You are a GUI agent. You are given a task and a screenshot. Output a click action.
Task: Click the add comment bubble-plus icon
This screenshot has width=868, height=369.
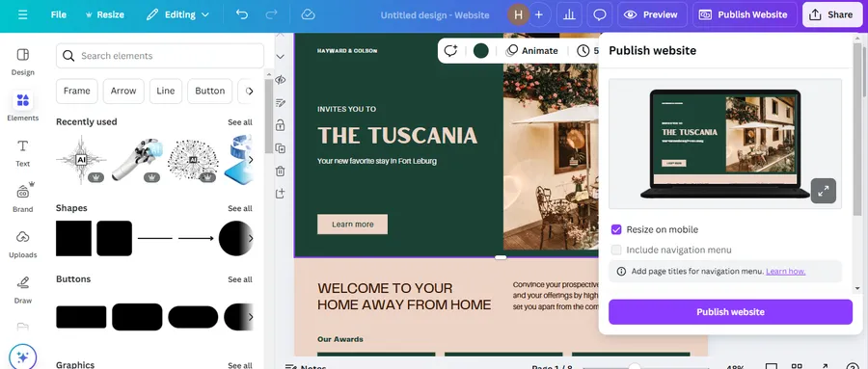pyautogui.click(x=450, y=51)
